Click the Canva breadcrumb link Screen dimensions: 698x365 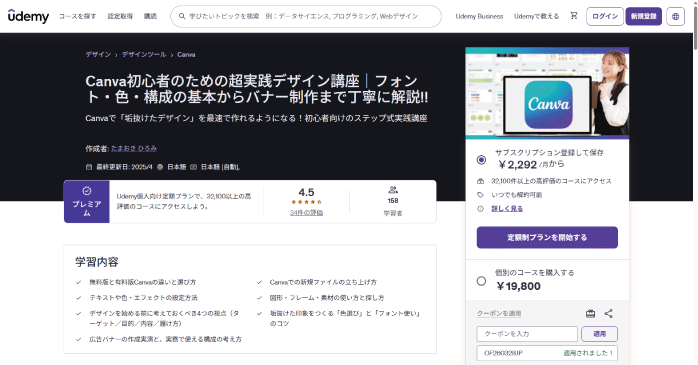tap(186, 54)
